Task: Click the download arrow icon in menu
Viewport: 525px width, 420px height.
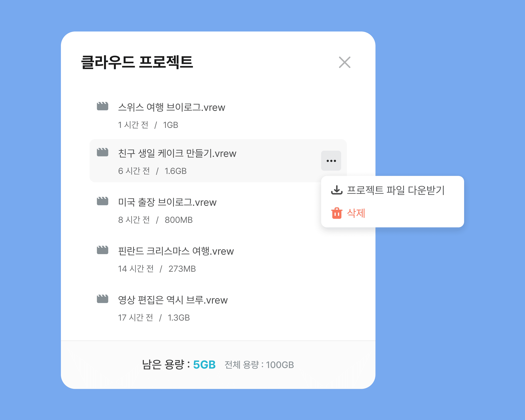Action: tap(337, 190)
